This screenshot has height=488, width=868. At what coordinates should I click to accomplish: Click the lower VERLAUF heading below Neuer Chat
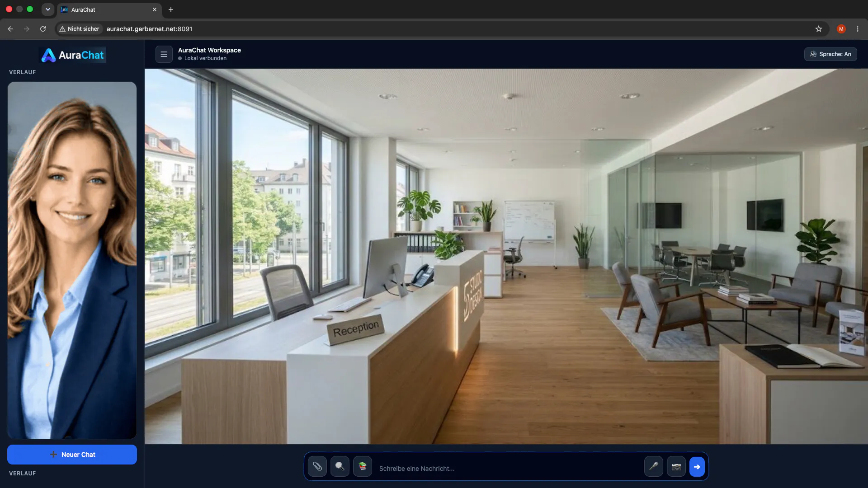click(x=22, y=474)
